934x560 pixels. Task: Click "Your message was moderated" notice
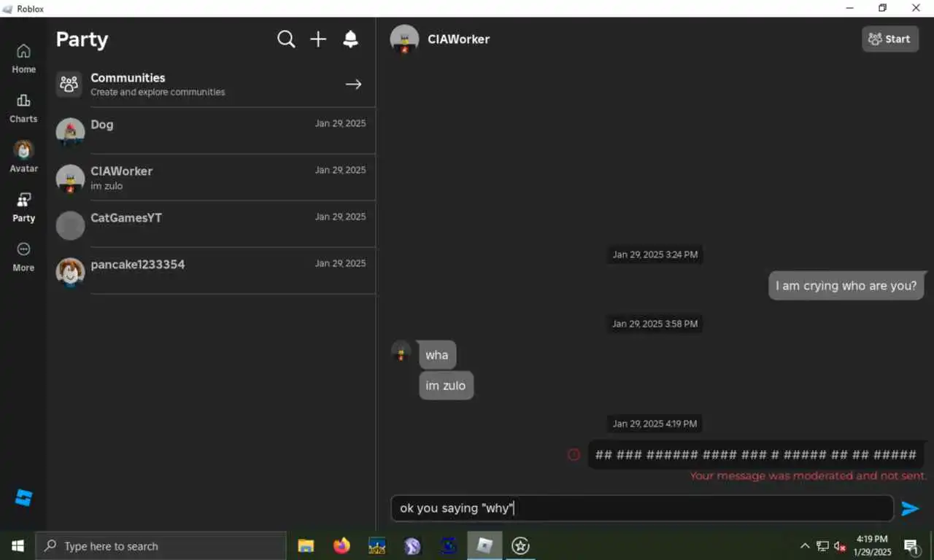coord(808,476)
